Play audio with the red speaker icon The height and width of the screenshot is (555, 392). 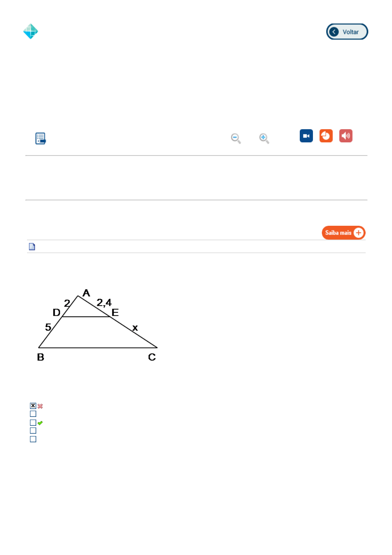tap(346, 136)
